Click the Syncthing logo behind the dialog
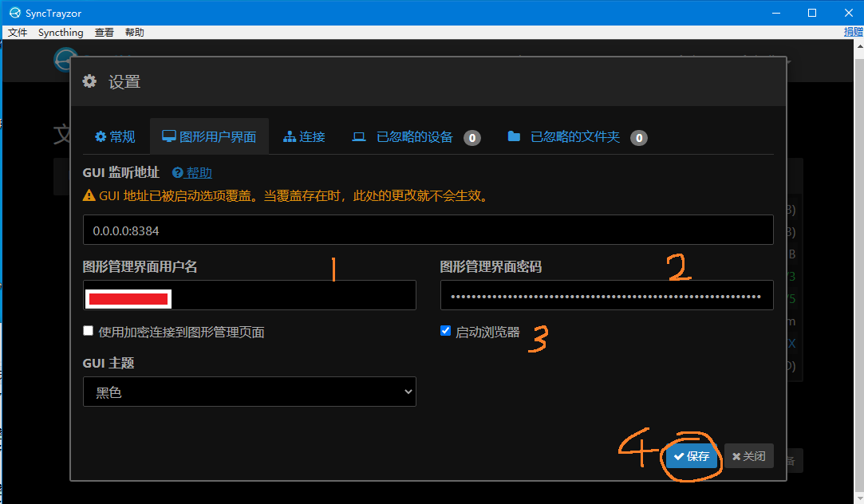864x504 pixels. [x=65, y=59]
